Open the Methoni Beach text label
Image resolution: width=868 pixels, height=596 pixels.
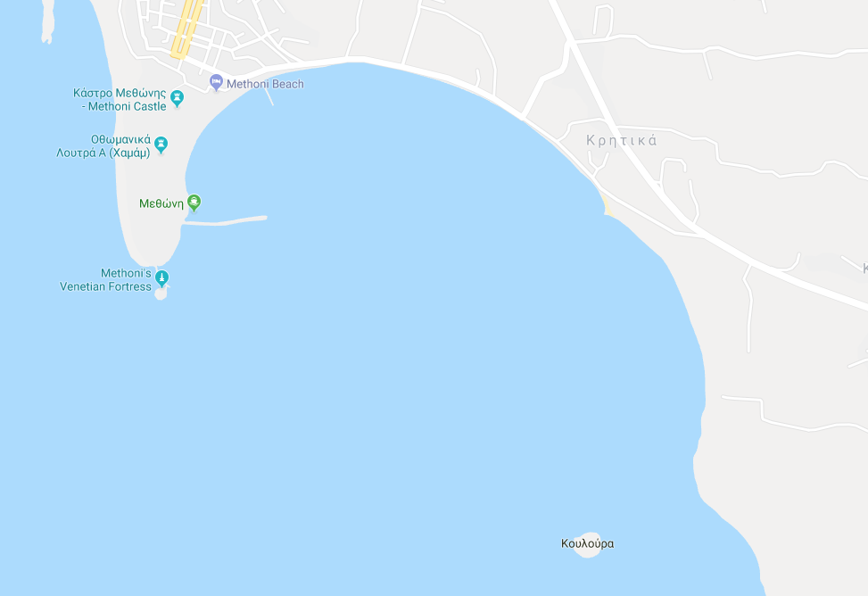click(x=265, y=84)
